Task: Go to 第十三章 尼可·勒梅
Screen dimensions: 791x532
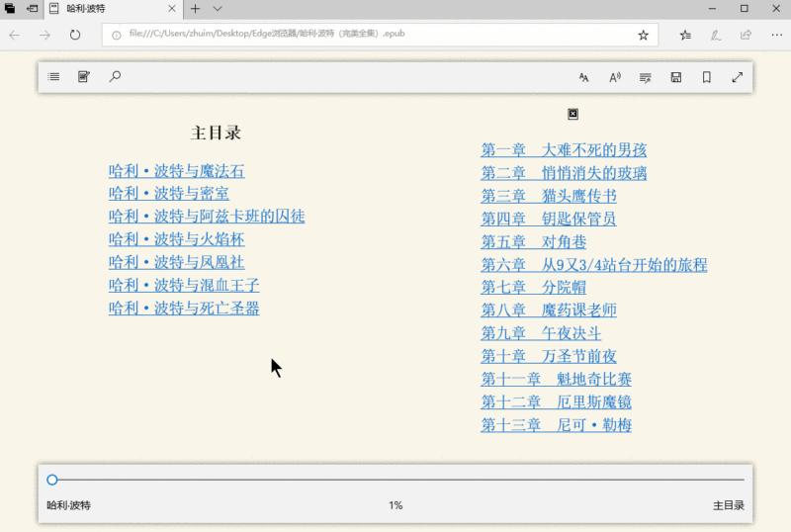Action: click(x=556, y=424)
